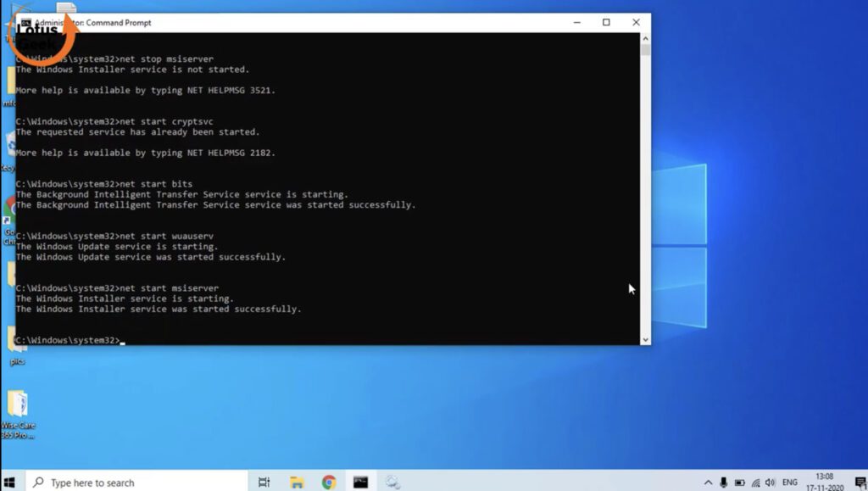Open the Action Center notifications icon
Viewport: 868px width, 491px height.
[860, 483]
